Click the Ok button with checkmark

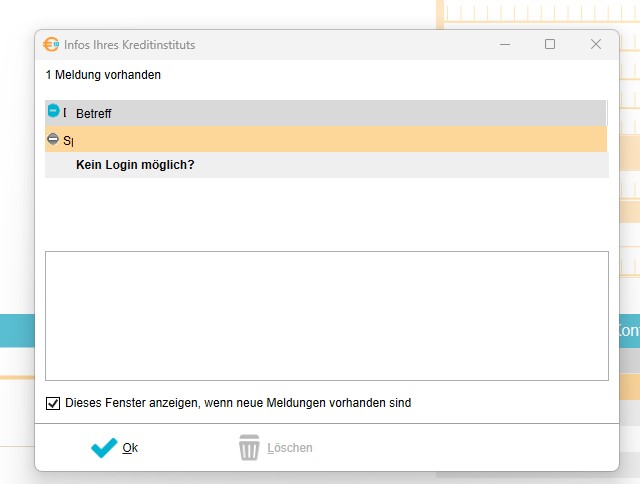115,448
